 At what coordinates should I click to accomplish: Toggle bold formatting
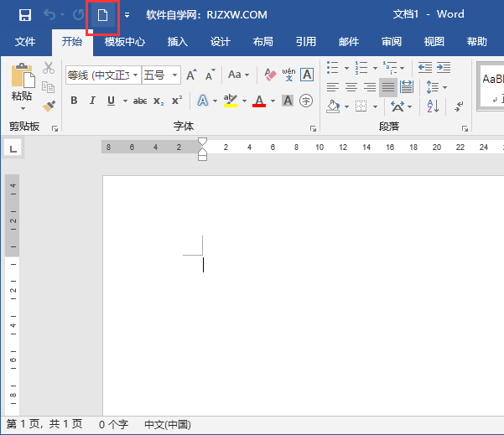click(74, 101)
